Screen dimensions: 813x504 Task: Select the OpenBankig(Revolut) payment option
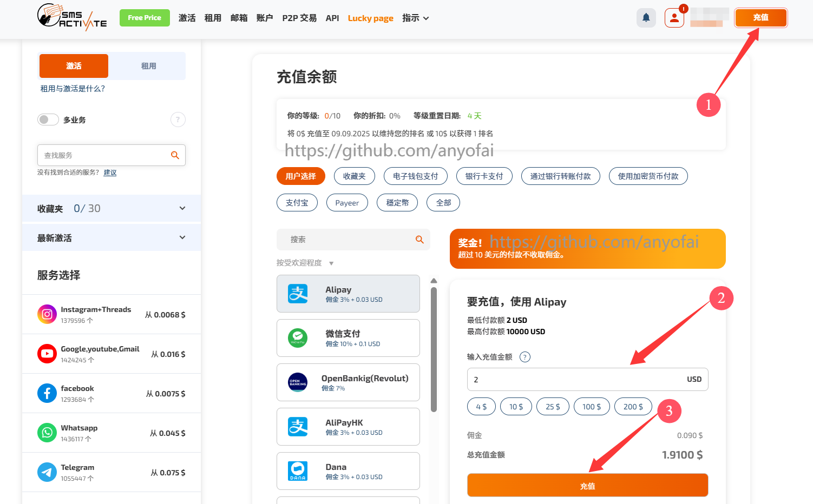pyautogui.click(x=348, y=382)
